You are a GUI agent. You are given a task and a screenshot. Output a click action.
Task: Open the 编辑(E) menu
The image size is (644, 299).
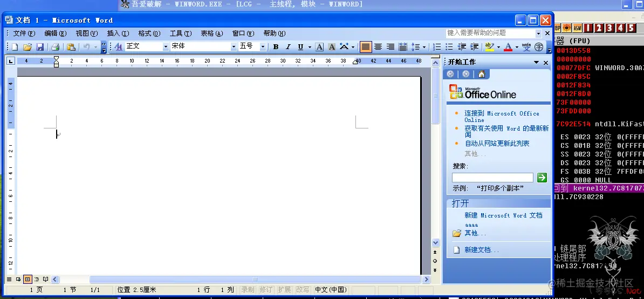coord(56,33)
